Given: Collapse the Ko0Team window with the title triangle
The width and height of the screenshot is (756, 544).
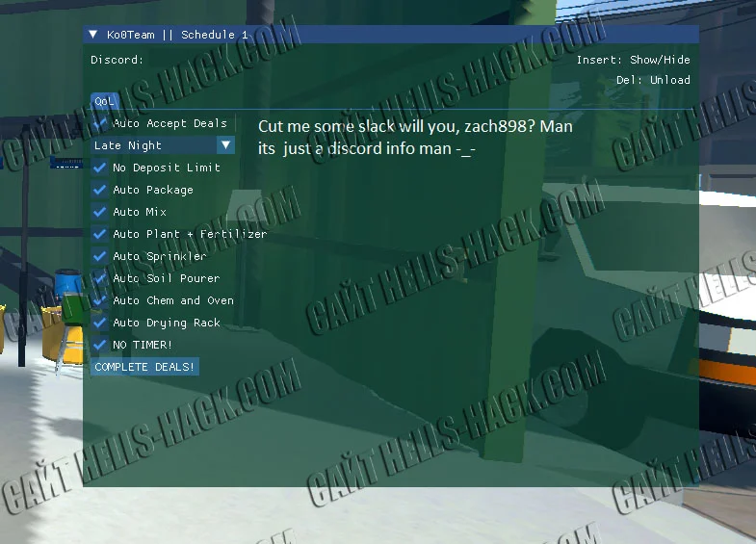Looking at the screenshot, I should pos(93,35).
